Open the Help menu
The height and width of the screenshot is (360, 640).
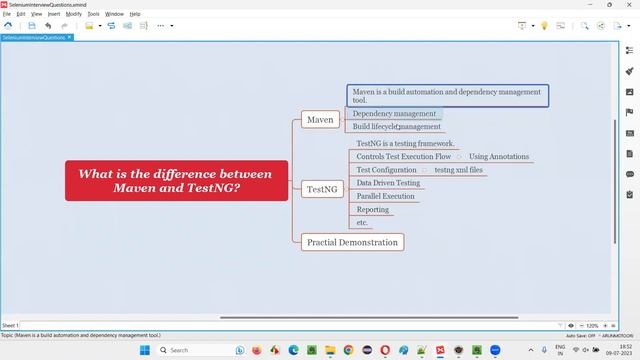point(135,14)
